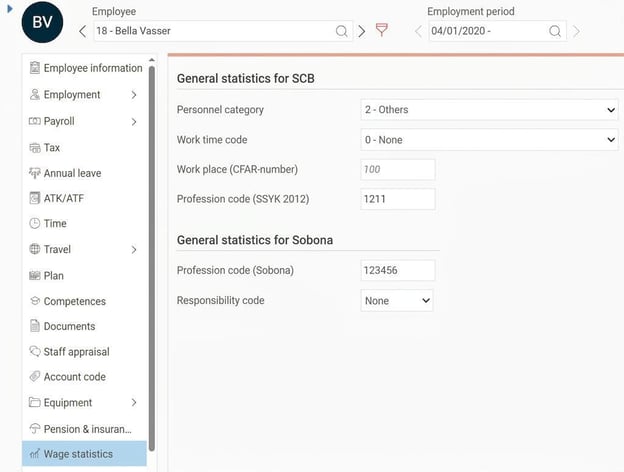Open the Competences menu item
624x472 pixels.
point(84,301)
